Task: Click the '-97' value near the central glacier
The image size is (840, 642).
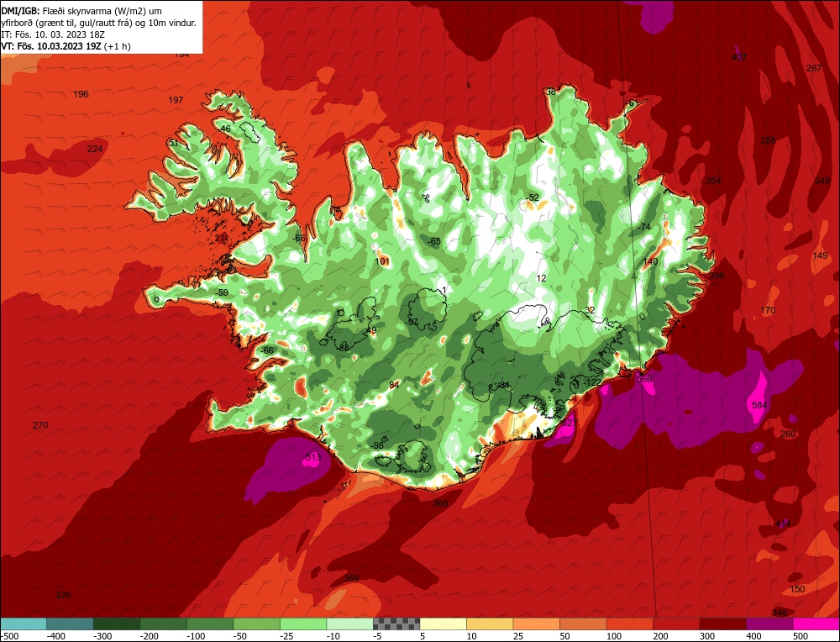Action: [412, 322]
